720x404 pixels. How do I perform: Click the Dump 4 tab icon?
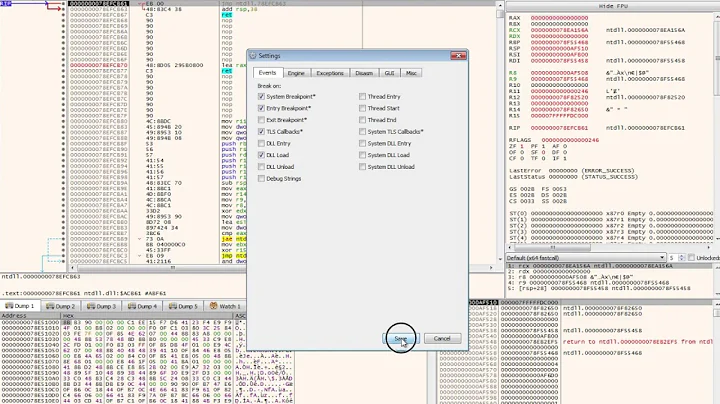point(131,306)
